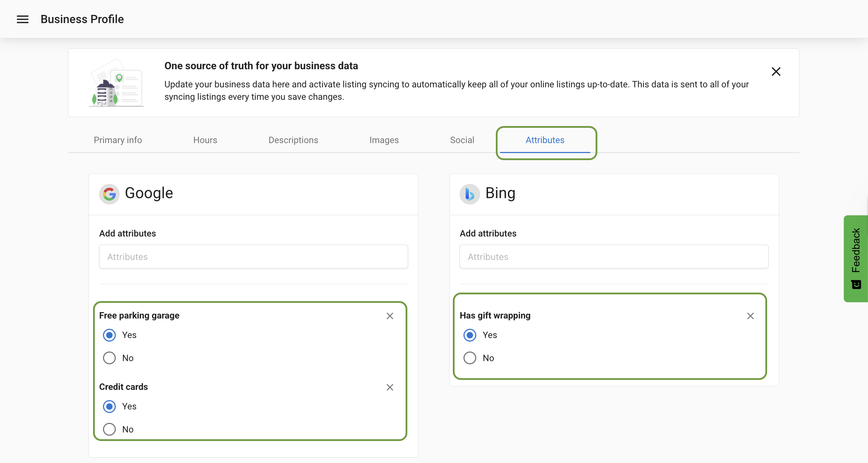Select Yes for Credit cards attribute
This screenshot has height=463, width=868.
click(x=109, y=407)
